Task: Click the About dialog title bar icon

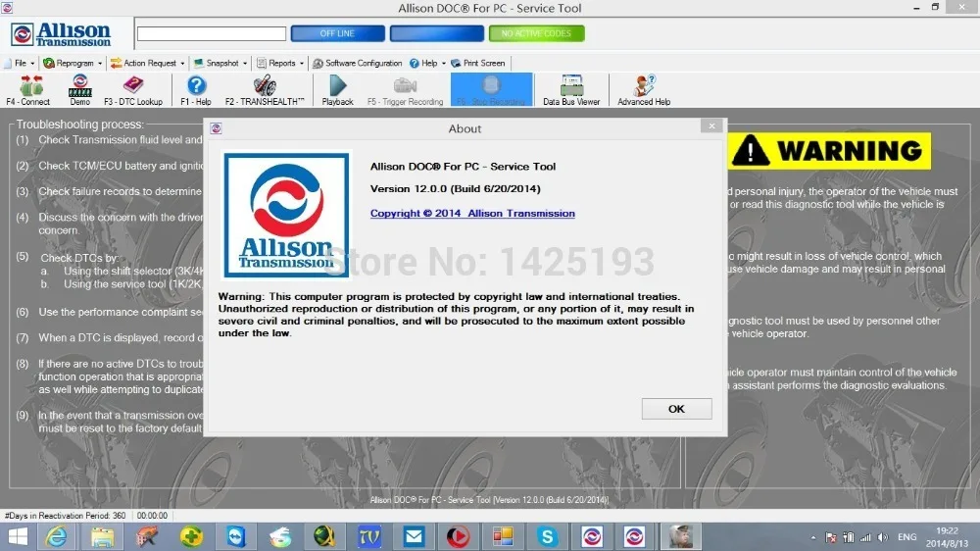Action: pyautogui.click(x=217, y=128)
